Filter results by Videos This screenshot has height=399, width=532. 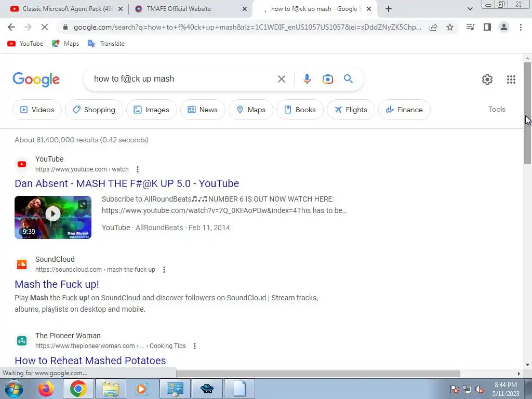pyautogui.click(x=37, y=110)
